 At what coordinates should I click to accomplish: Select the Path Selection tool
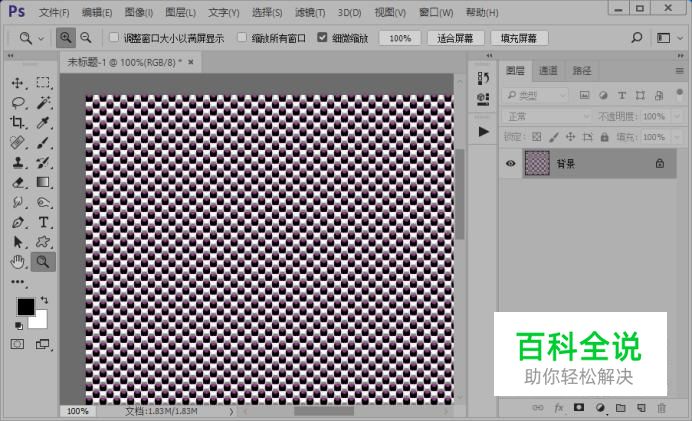[x=18, y=242]
